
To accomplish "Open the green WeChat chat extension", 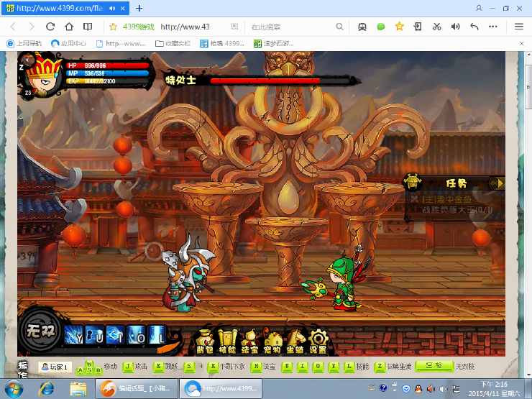I will click(381, 27).
